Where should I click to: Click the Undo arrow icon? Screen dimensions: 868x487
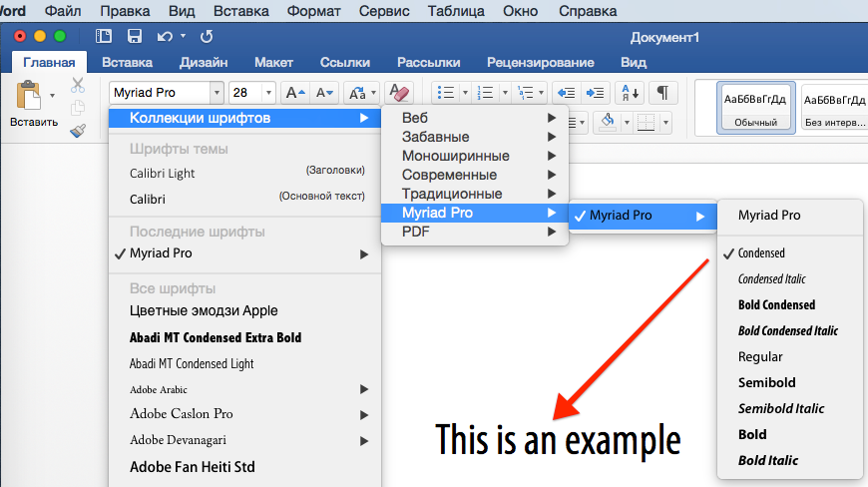click(165, 37)
